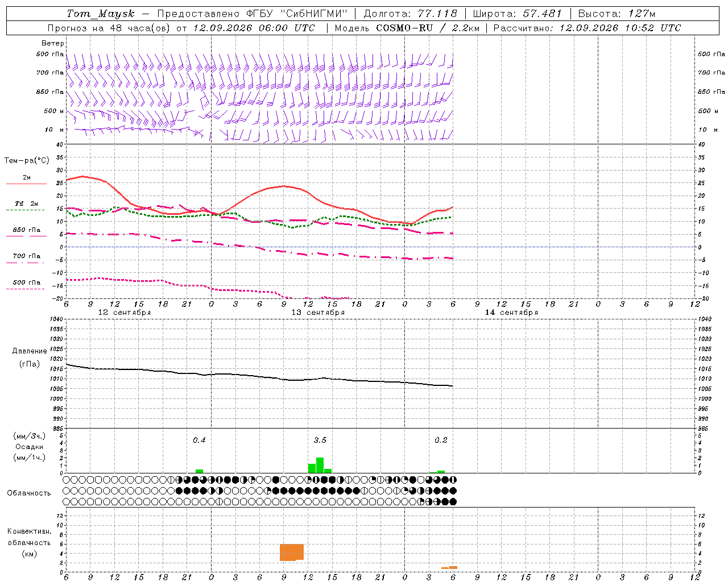Click the 3.5 precipitation total label
728x582 pixels.
320,440
